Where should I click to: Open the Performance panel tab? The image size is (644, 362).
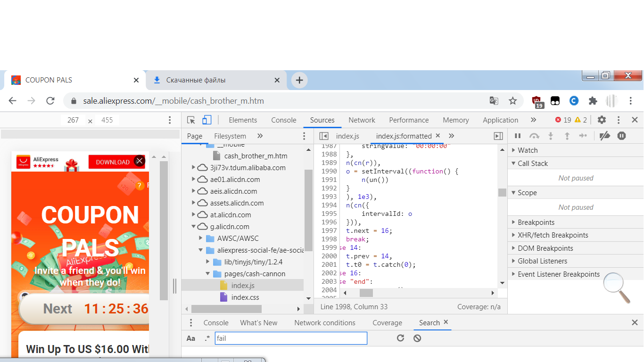pyautogui.click(x=409, y=120)
